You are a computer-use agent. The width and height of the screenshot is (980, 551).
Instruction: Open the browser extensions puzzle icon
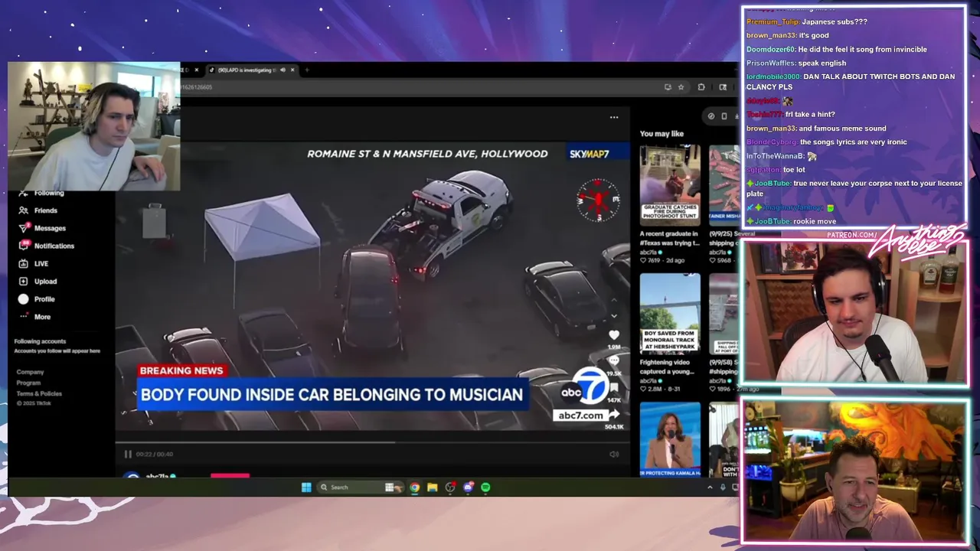coord(701,87)
